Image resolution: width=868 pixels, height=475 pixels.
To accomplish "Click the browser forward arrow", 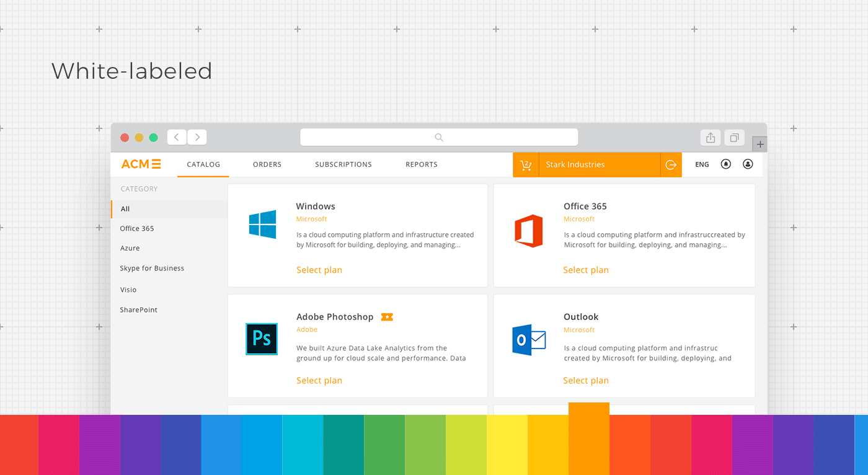I will click(197, 137).
